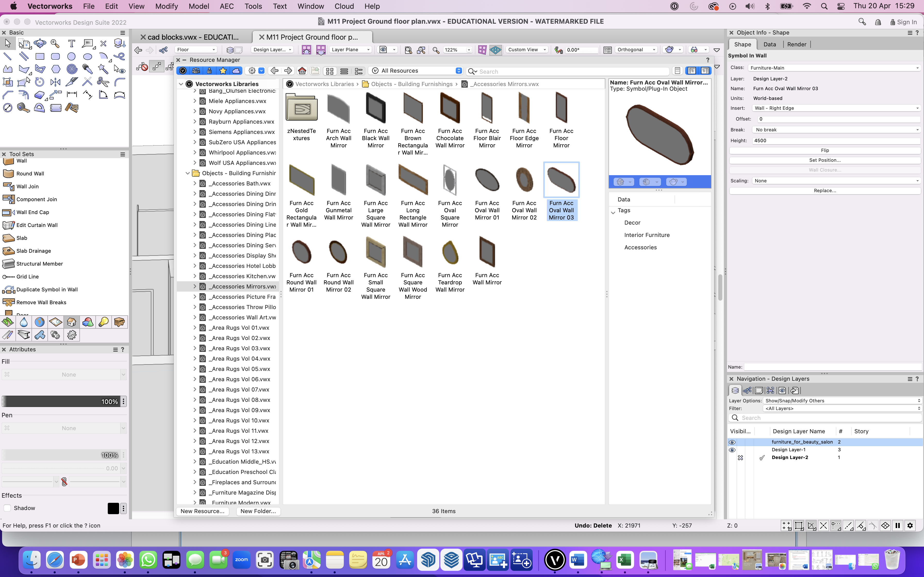Open the Modify menu

click(167, 6)
